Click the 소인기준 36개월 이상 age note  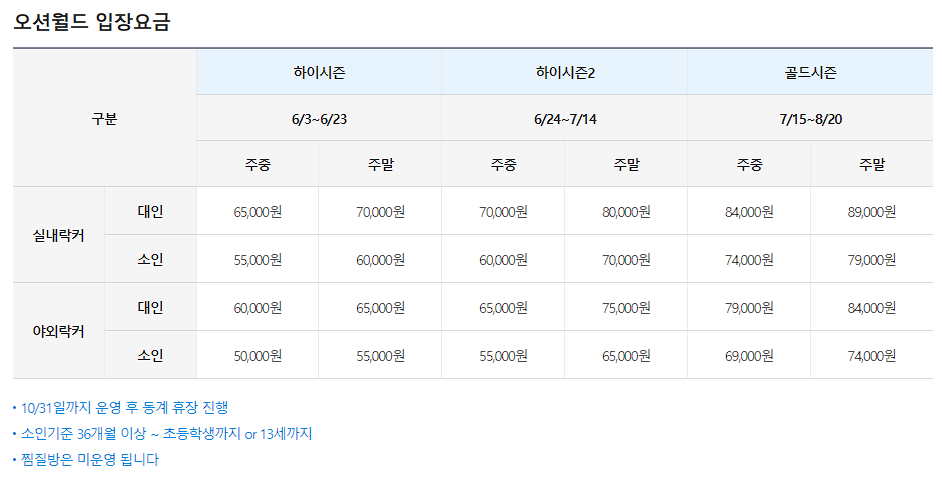[166, 433]
